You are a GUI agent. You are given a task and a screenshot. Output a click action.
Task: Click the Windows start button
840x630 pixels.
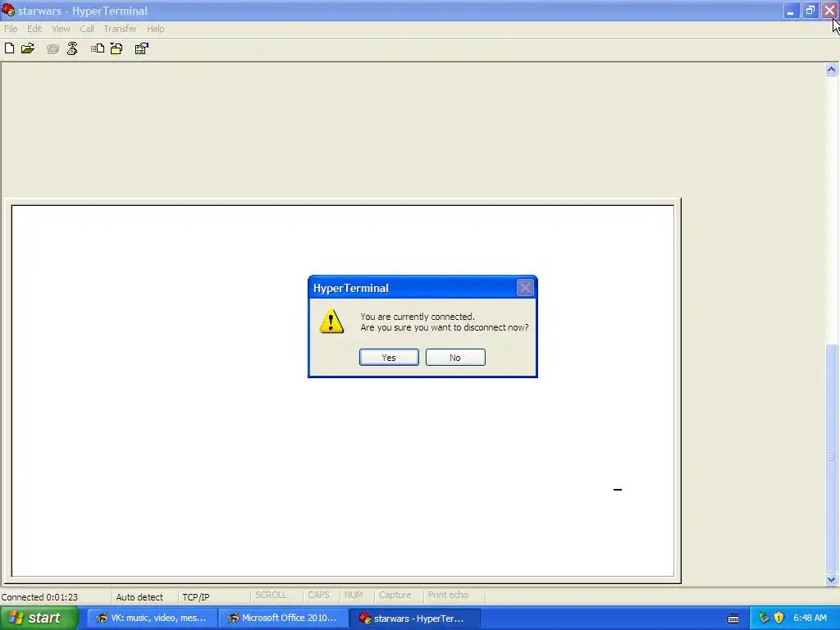39,618
